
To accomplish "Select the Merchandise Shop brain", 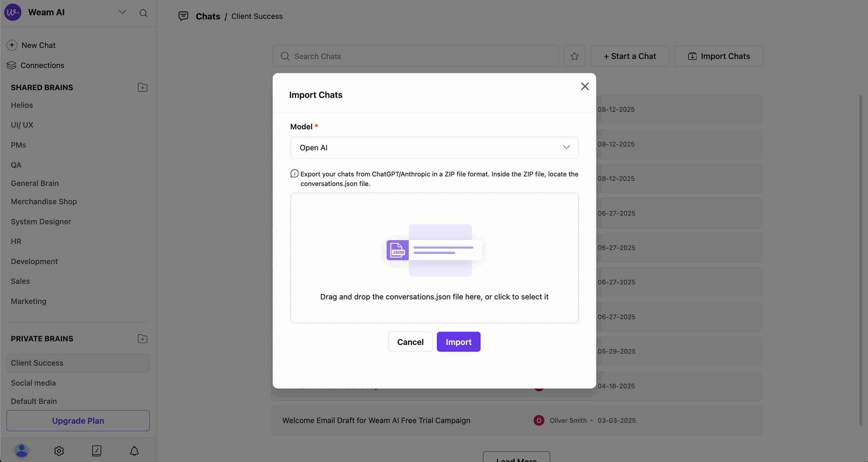I will [x=44, y=202].
